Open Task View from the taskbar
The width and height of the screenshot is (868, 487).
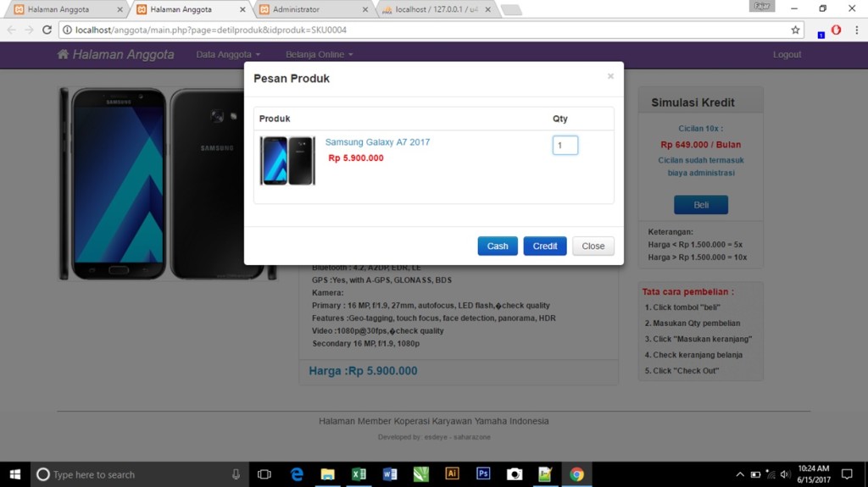click(x=264, y=474)
